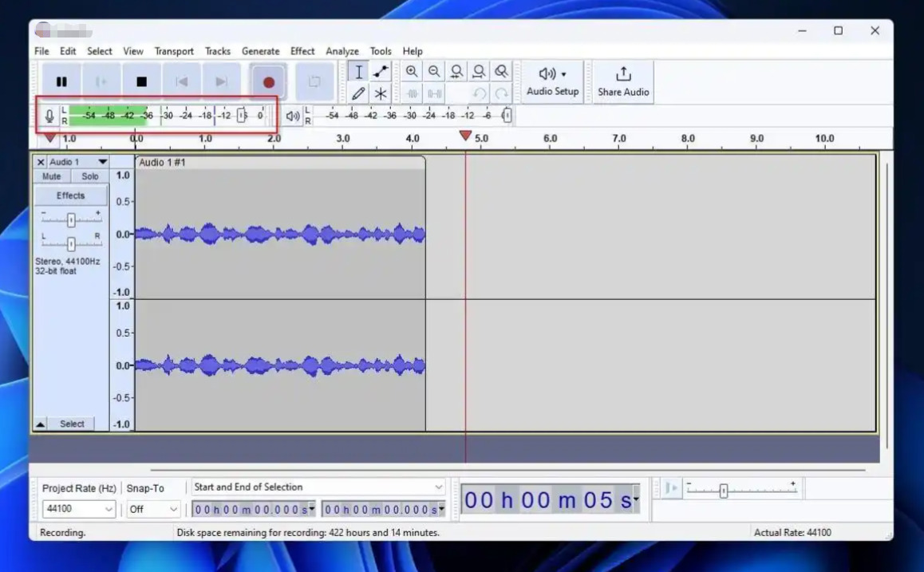Click the track gain slider knob
Viewport: 924px width, 572px height.
71,220
